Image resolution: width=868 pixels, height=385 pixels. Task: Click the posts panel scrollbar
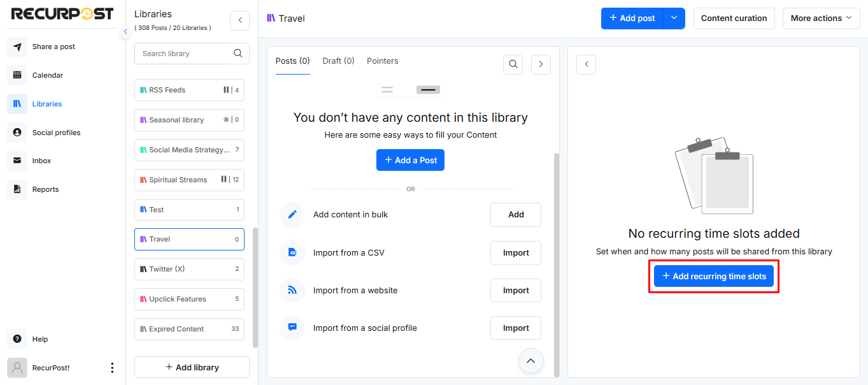click(x=557, y=265)
